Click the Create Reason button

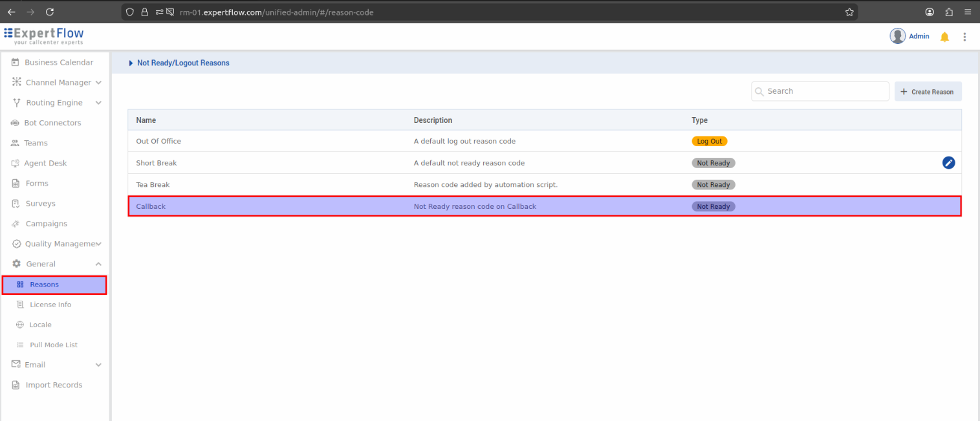[928, 92]
